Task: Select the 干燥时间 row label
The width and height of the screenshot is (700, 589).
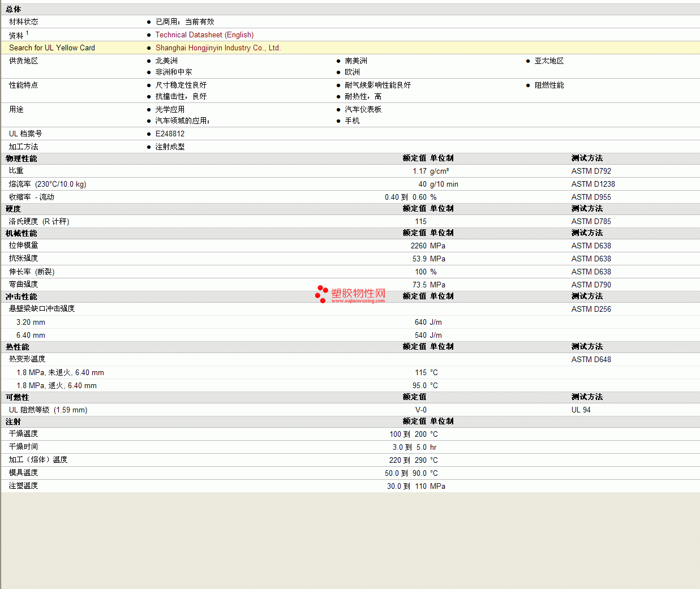Action: coord(24,447)
